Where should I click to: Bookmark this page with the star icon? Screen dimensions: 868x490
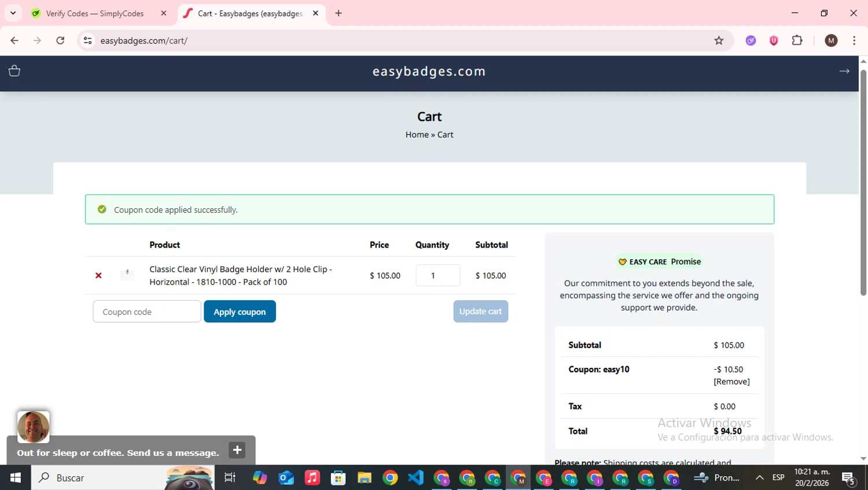click(719, 40)
